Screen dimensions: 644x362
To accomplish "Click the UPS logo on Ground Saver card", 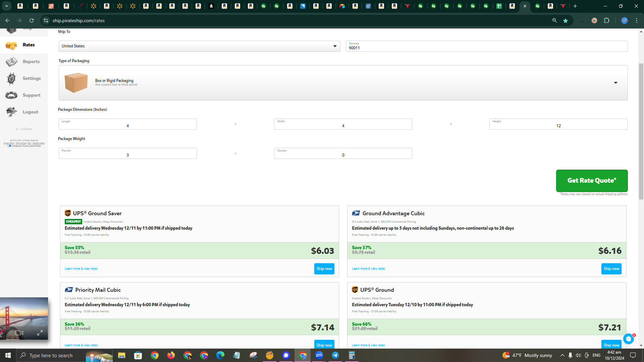I will 68,213.
